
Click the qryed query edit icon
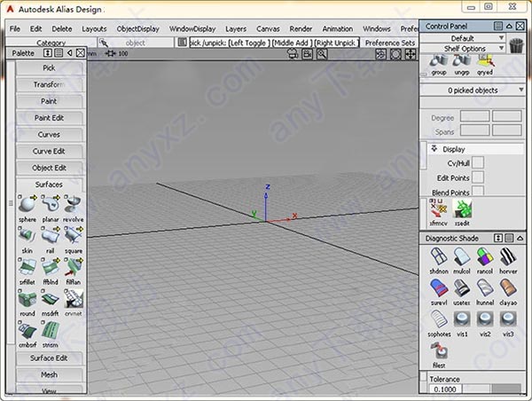pos(485,61)
